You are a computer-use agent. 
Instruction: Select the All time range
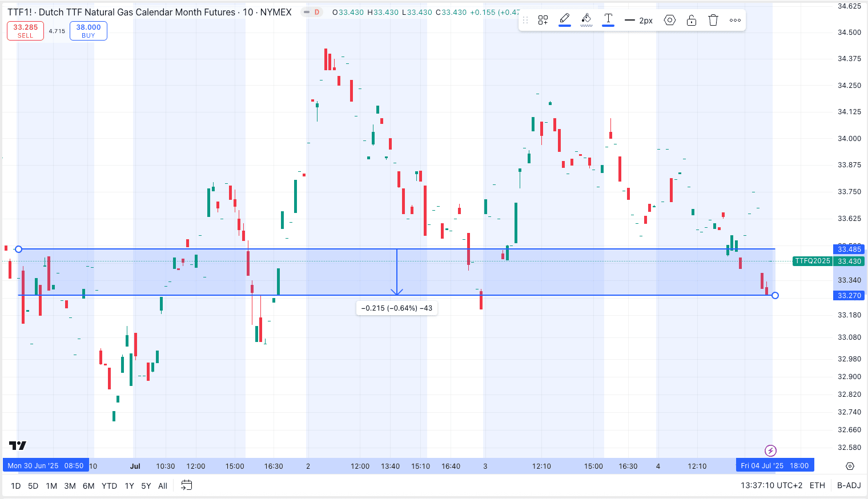[x=163, y=486]
